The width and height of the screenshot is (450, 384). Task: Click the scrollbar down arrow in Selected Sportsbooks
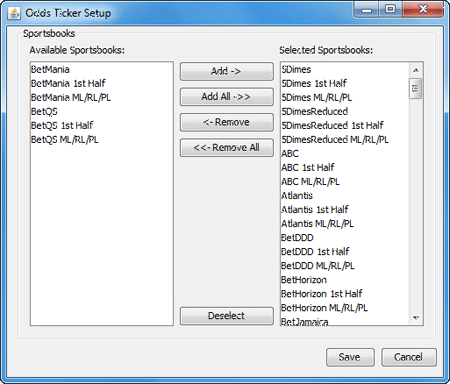[x=416, y=318]
